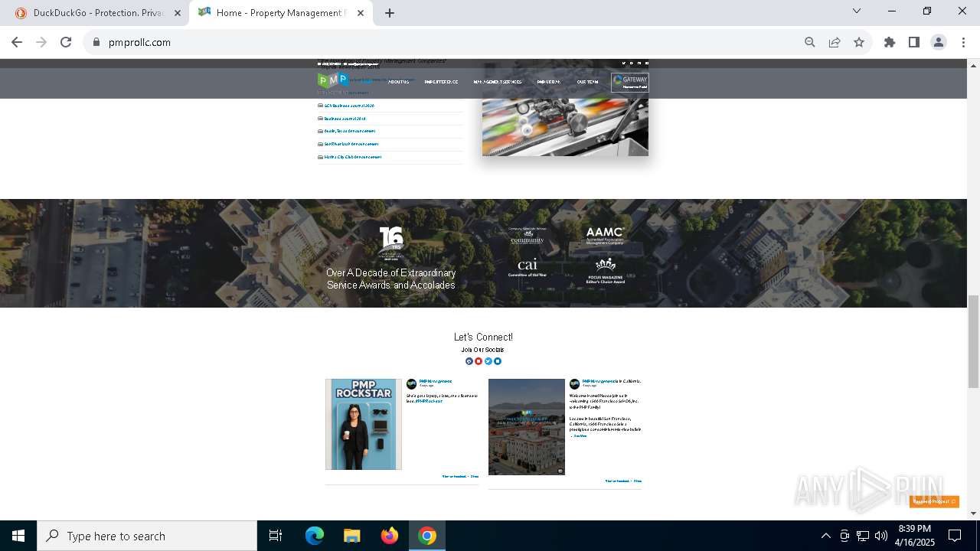Open the taskbar clock showing 8:39 PM
The image size is (980, 551).
[x=915, y=536]
